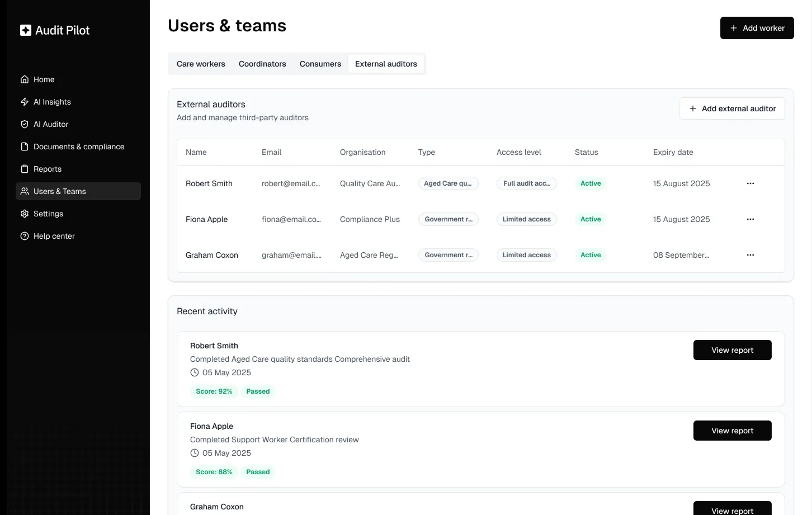The height and width of the screenshot is (515, 812).
Task: Click the robert@email.c... email cell
Action: (x=291, y=183)
